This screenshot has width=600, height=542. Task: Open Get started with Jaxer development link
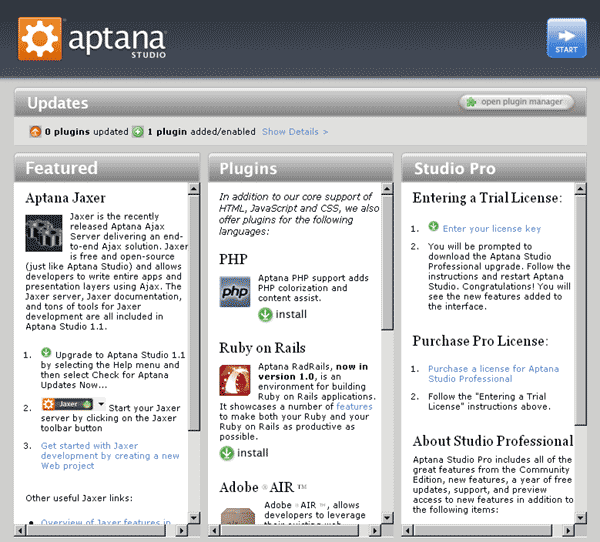click(x=110, y=455)
